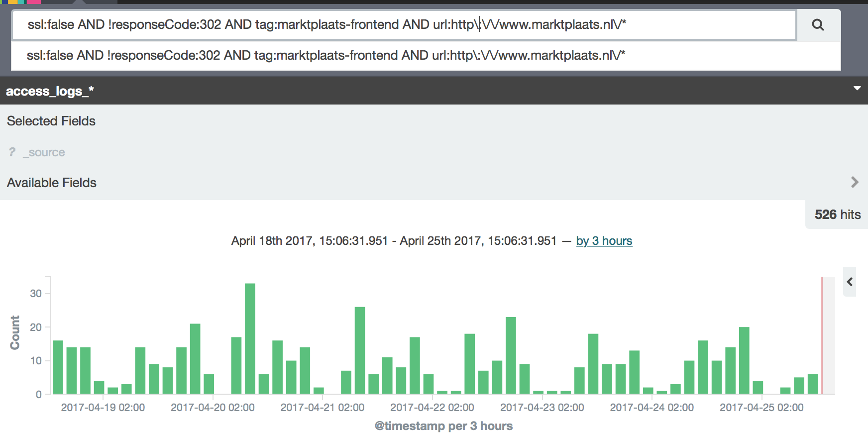Click the first green bar on the left

(x=58, y=367)
